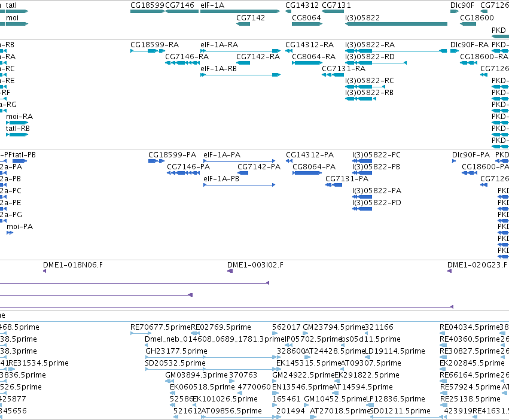509x420 pixels.
Task: Select the l(3)05822-PB protein glyph
Action: pos(362,173)
